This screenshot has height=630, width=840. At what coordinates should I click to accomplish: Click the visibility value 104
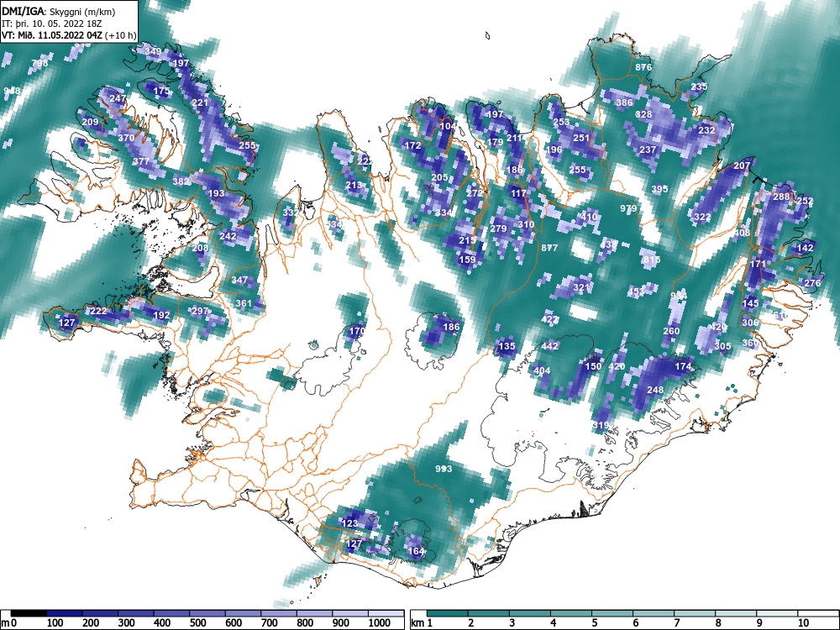[x=448, y=127]
